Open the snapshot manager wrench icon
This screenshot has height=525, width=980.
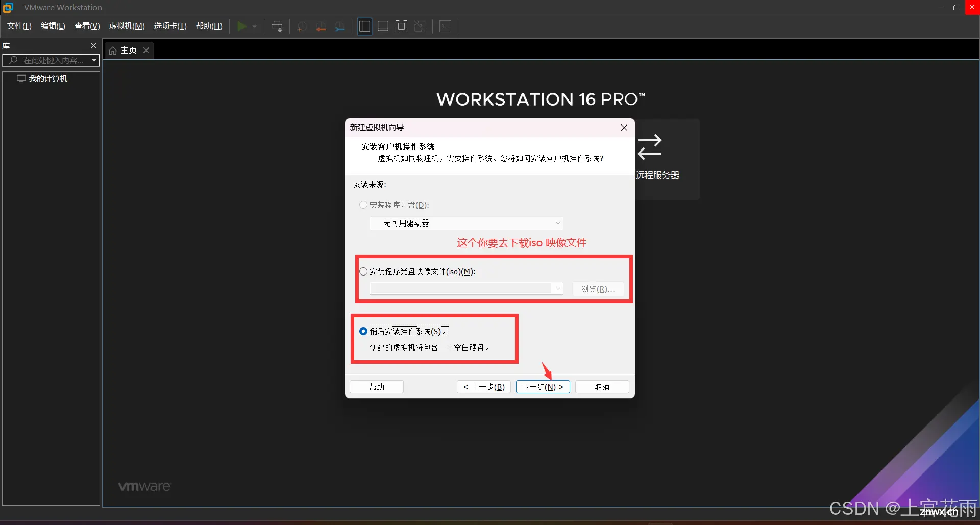(339, 26)
